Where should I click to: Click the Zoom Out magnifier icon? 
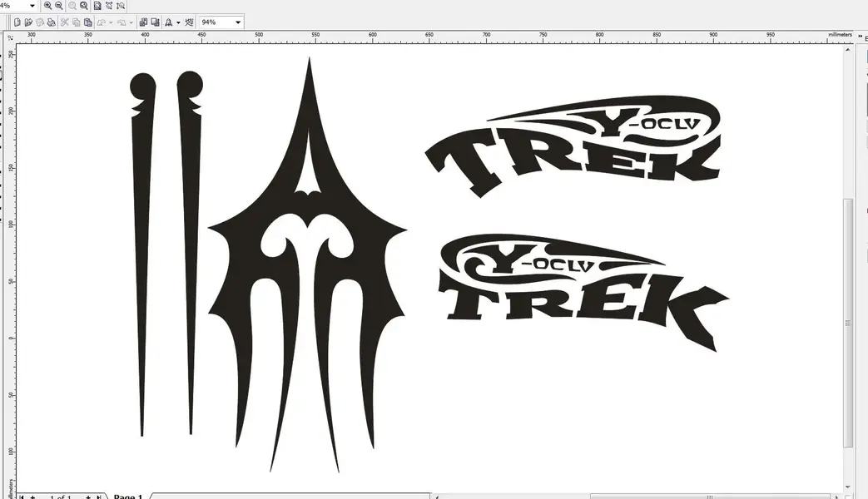[x=59, y=6]
